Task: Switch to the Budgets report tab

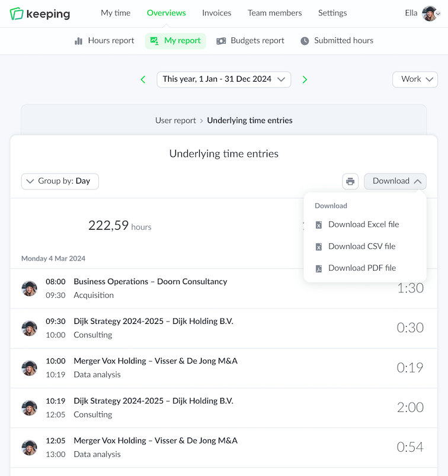Action: (251, 41)
